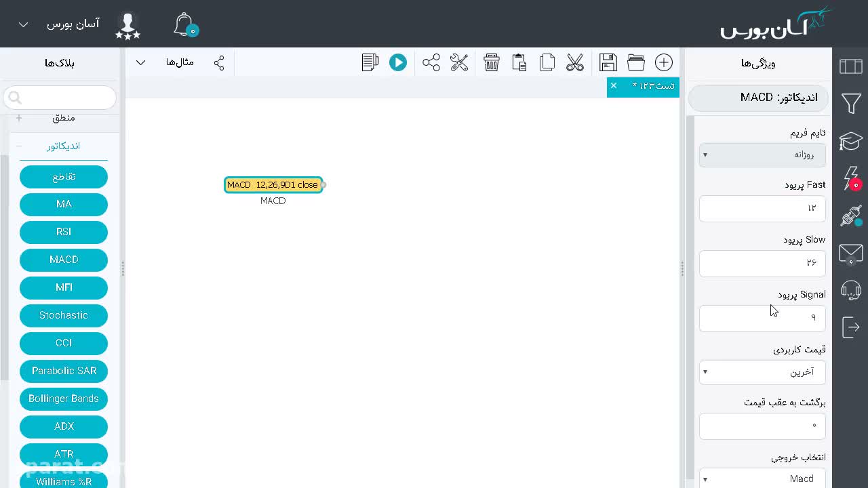The image size is (868, 488).
Task: Click the برگشت به عقب قیمت field
Action: click(x=762, y=426)
